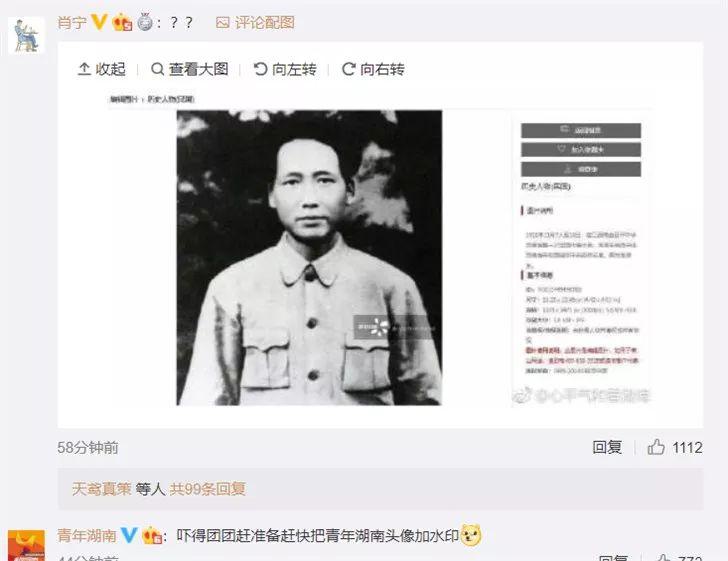This screenshot has width=728, height=561.
Task: Click the doge emoji in 青年湖南's comment
Action: click(x=471, y=535)
